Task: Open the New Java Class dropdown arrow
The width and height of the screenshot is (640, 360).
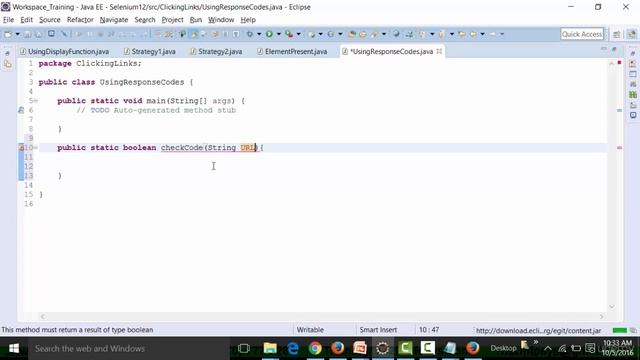Action: 340,34
